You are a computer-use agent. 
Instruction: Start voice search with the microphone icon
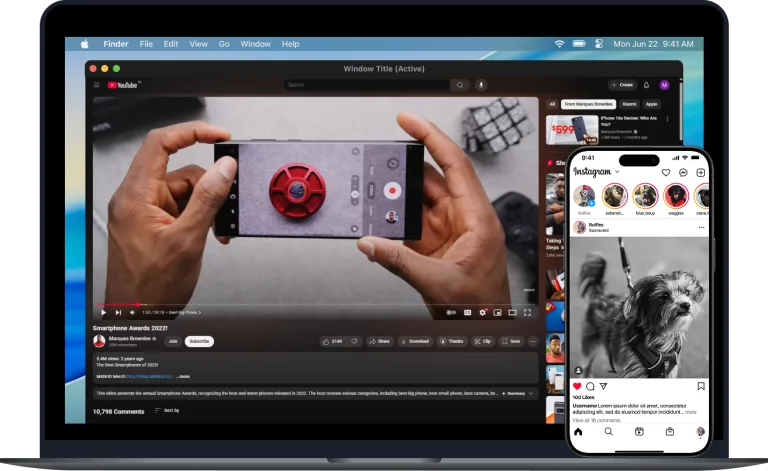click(481, 85)
